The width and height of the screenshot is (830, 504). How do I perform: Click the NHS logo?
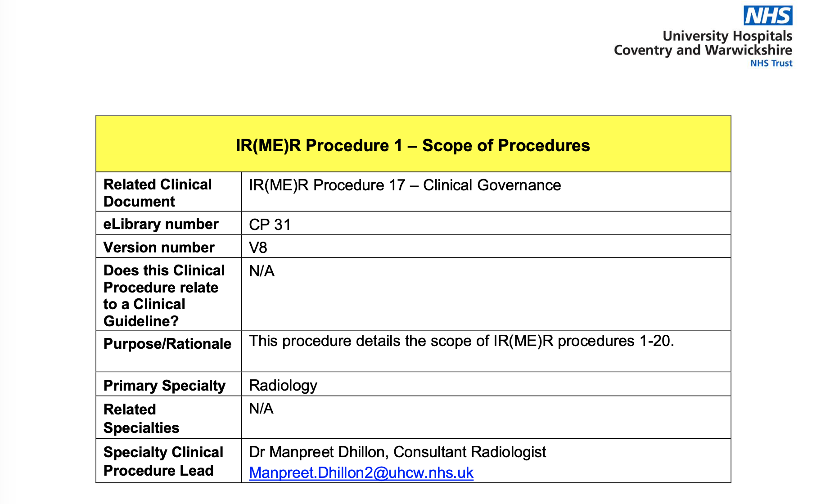point(767,16)
